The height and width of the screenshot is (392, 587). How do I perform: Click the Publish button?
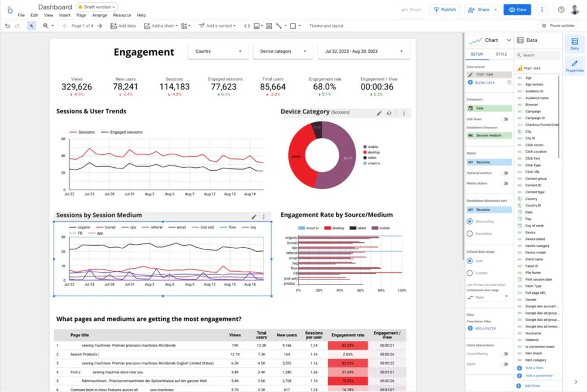click(x=445, y=10)
